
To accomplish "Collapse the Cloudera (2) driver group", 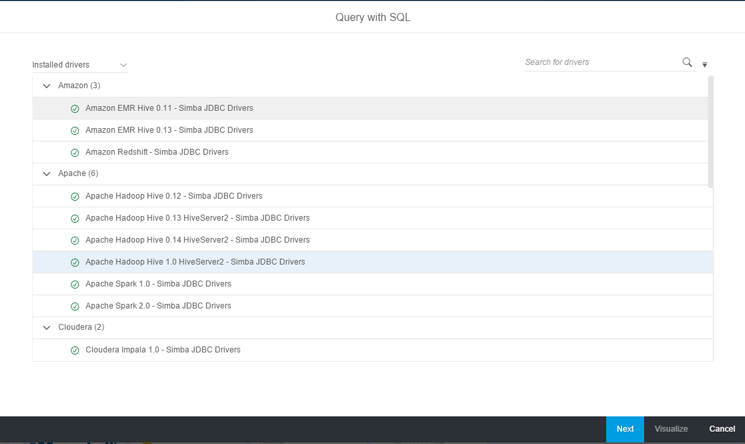I will [x=47, y=328].
